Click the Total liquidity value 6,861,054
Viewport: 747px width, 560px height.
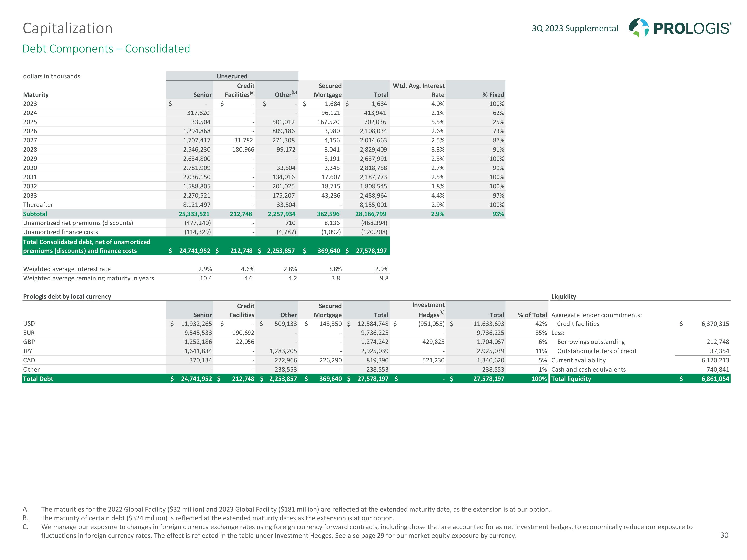click(715, 379)
